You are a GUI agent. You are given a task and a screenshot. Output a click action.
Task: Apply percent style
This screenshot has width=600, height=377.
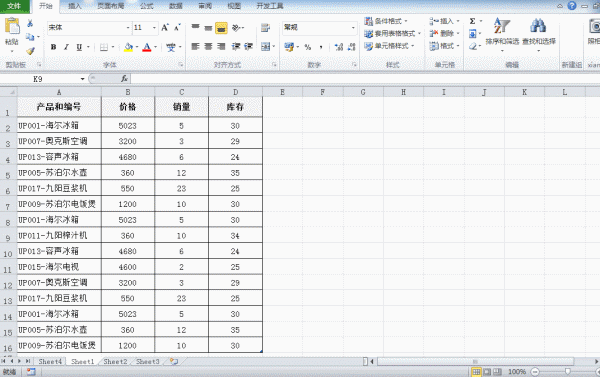pyautogui.click(x=308, y=47)
